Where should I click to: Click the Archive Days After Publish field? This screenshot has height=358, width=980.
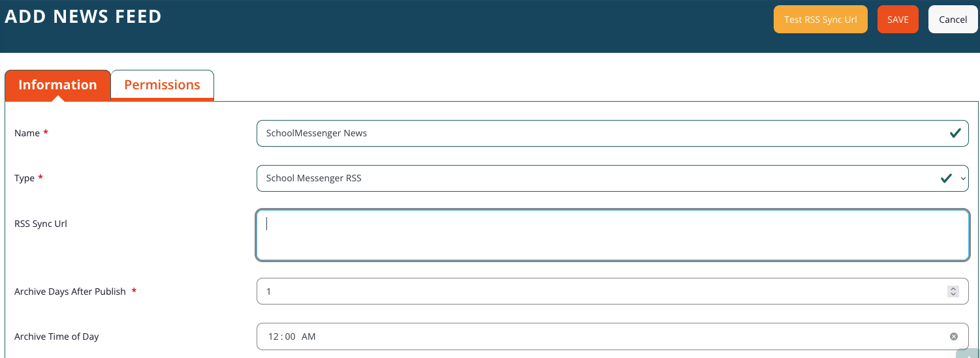[588, 291]
